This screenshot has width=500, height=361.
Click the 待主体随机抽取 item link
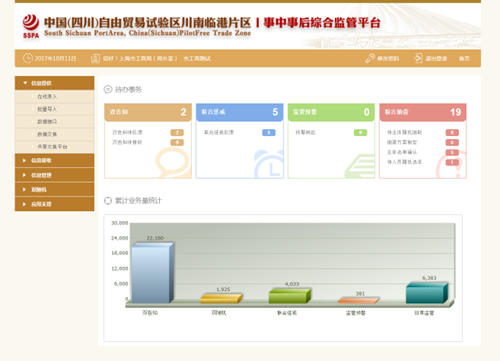click(x=404, y=132)
